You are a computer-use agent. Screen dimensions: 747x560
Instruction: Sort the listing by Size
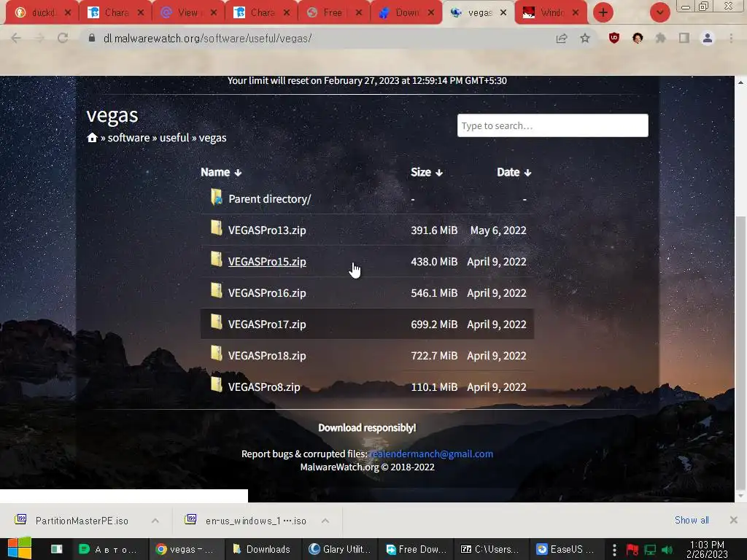point(427,172)
